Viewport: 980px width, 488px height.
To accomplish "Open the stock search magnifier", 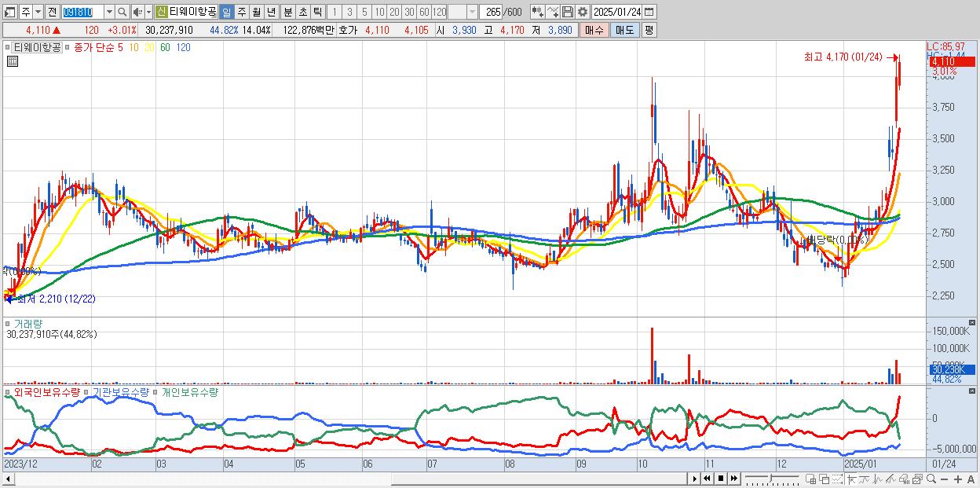I will [122, 12].
